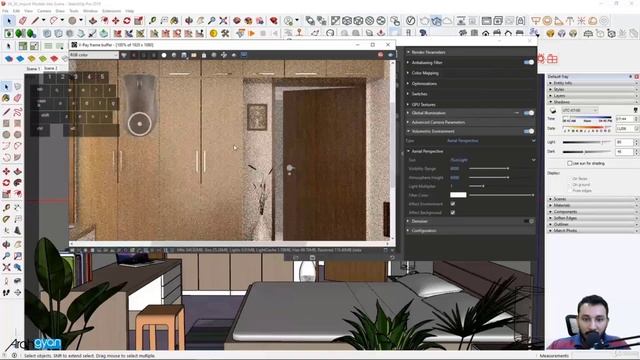Uncheck Affect Background checkbox

click(x=452, y=212)
